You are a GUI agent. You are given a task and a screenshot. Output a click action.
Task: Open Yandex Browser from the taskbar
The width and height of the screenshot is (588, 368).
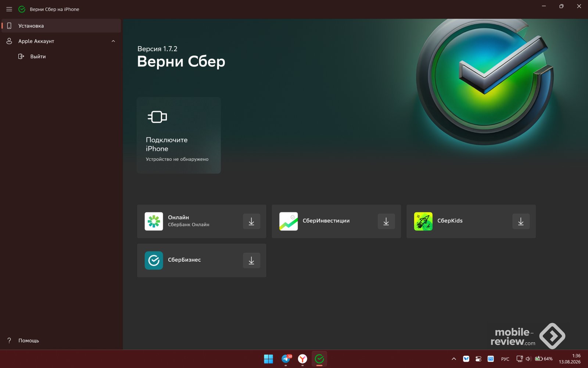point(302,359)
